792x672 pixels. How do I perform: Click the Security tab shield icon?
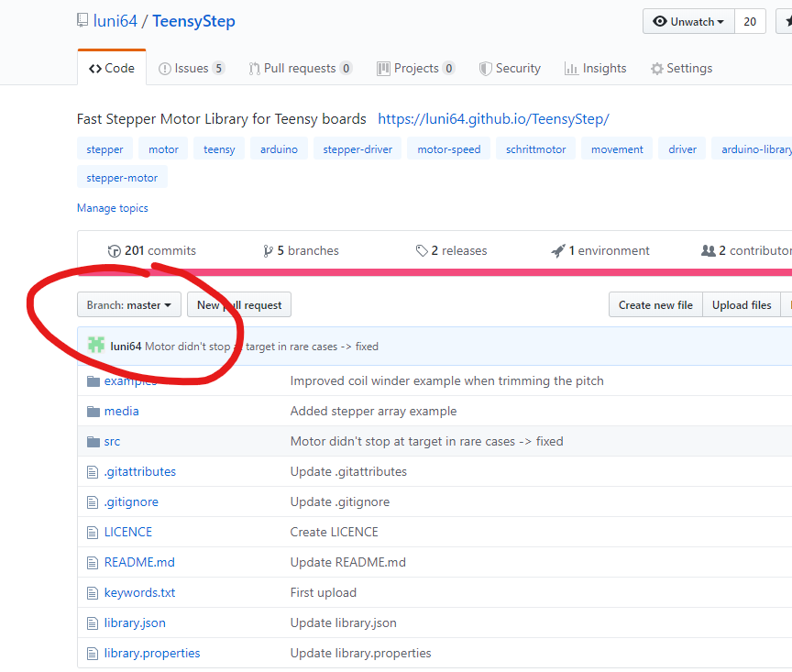486,69
